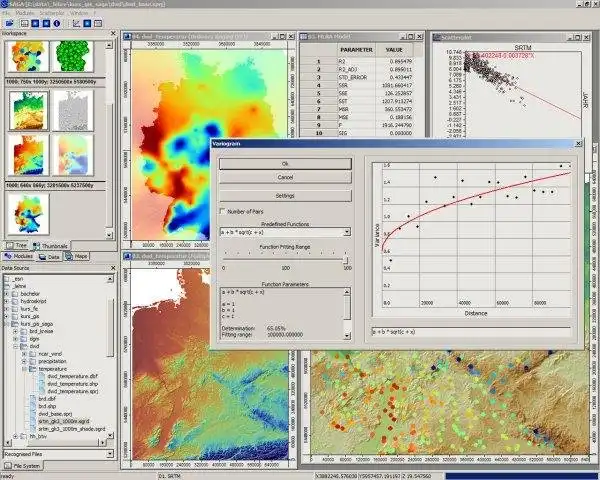Click the VALUE column header

pos(394,50)
